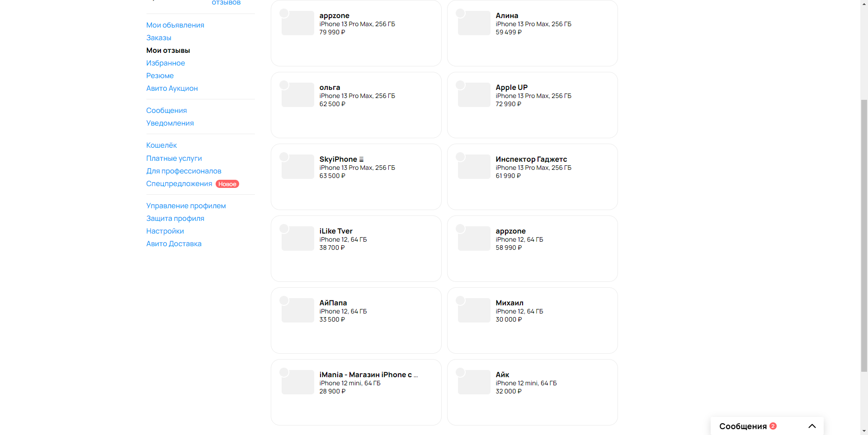
Task: Open Управление профилем settings
Action: pos(186,206)
